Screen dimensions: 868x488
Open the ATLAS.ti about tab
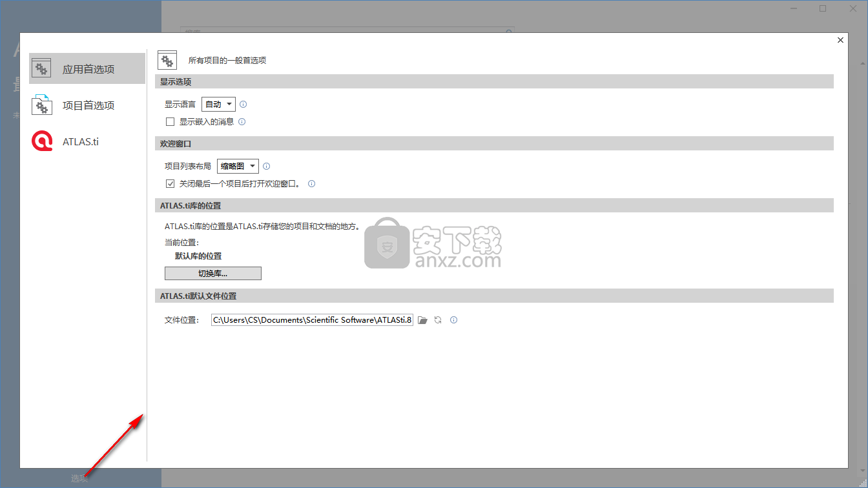click(87, 141)
